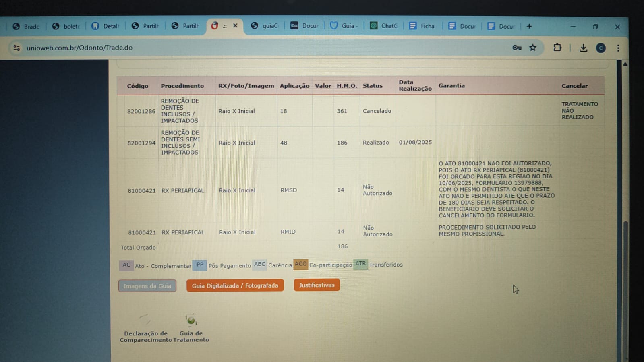This screenshot has height=362, width=644.
Task: Switch to the ChatG tab
Action: (384, 26)
